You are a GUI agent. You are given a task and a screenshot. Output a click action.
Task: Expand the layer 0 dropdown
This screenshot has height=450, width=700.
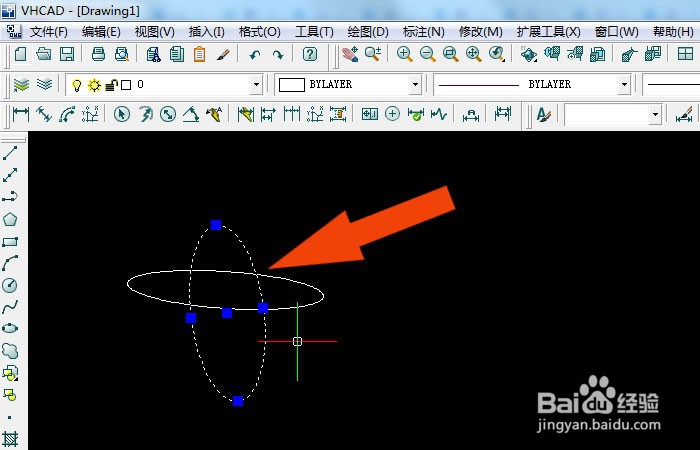(256, 84)
